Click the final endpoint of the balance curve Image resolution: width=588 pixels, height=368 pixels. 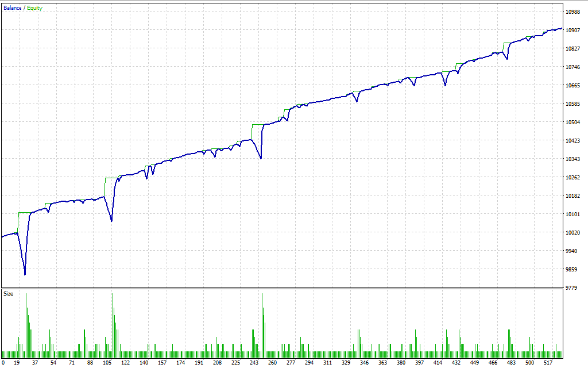click(x=562, y=28)
